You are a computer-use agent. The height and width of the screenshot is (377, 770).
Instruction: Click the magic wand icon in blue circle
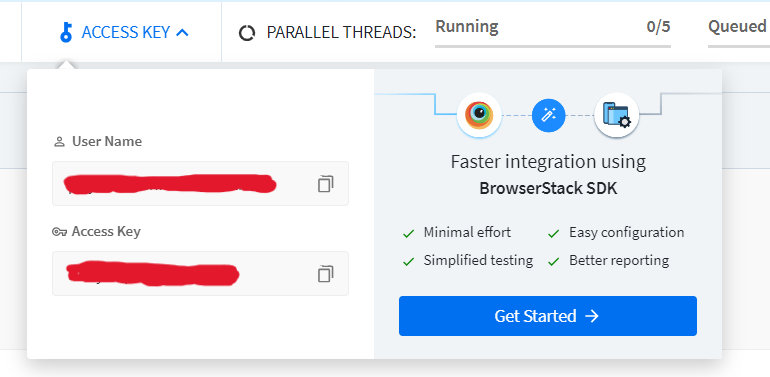(x=549, y=115)
